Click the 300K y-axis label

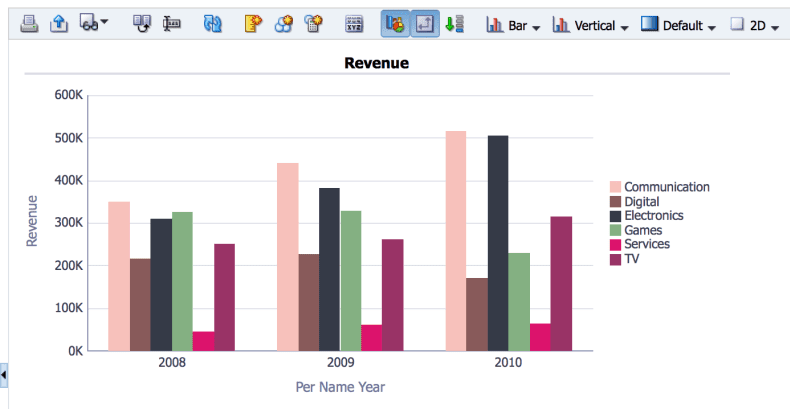tap(69, 223)
